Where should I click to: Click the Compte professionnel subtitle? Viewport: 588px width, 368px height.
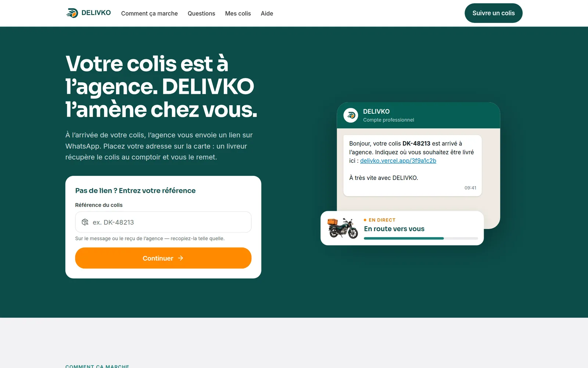click(x=388, y=120)
